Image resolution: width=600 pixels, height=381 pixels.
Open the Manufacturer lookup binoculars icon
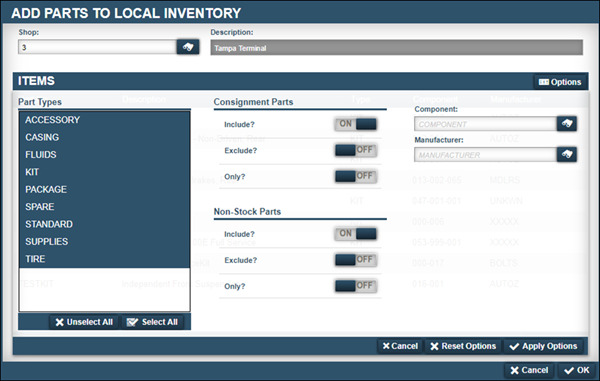point(567,154)
